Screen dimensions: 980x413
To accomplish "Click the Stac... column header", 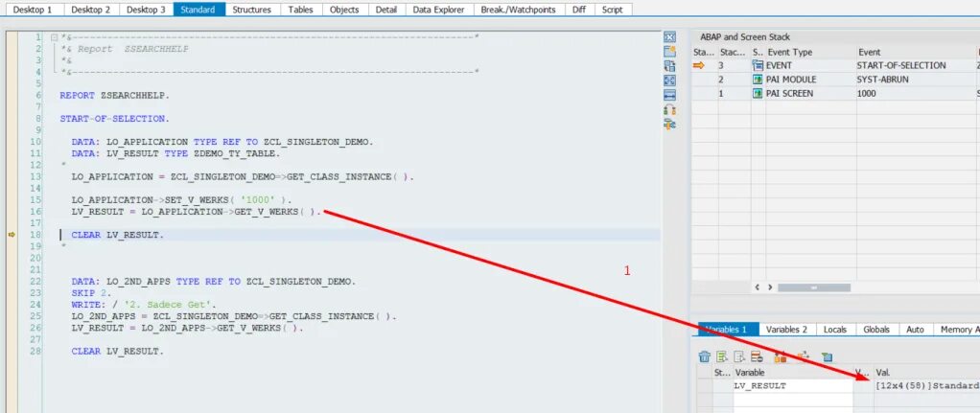I will pyautogui.click(x=734, y=53).
